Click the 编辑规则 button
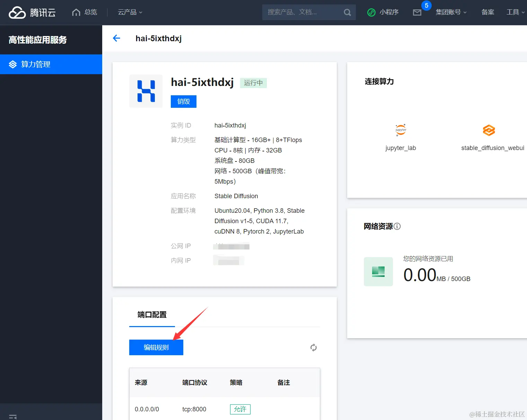527x420 pixels. [156, 347]
